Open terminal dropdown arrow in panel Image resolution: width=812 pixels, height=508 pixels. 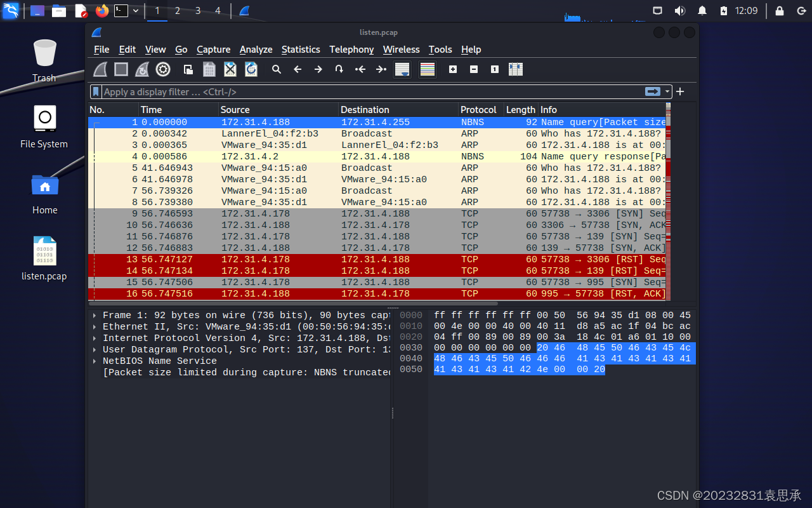coord(136,11)
